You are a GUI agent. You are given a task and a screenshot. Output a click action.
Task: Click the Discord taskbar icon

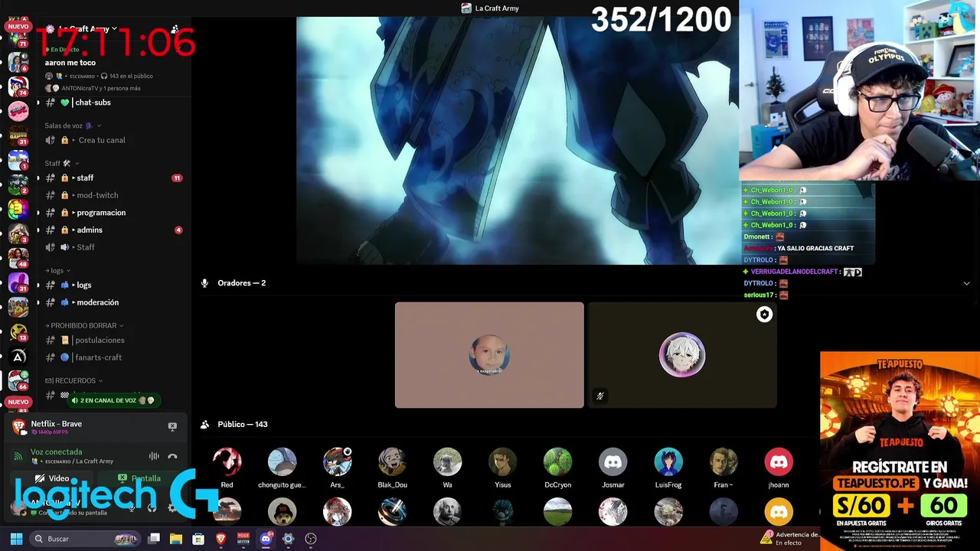(x=266, y=539)
